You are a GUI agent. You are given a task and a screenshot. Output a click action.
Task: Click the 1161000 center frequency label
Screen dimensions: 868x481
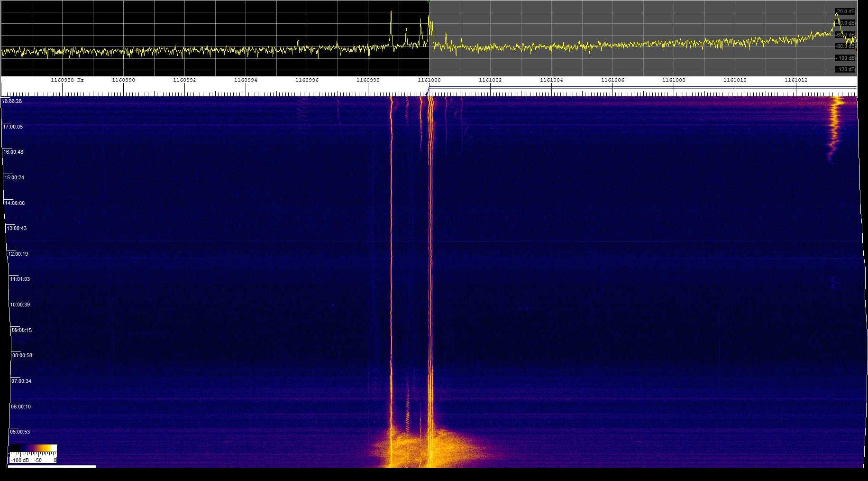[x=429, y=80]
